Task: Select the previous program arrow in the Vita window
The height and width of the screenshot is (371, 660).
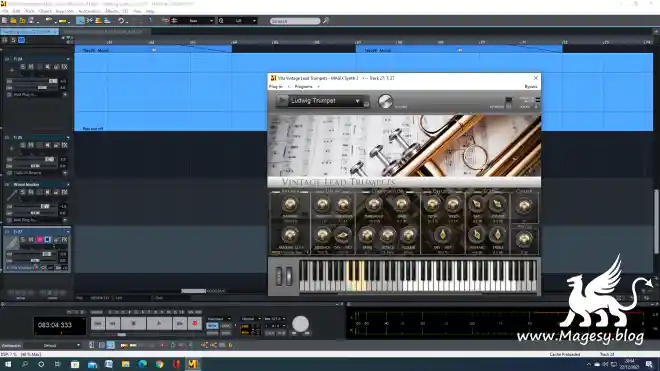Action: point(289,86)
